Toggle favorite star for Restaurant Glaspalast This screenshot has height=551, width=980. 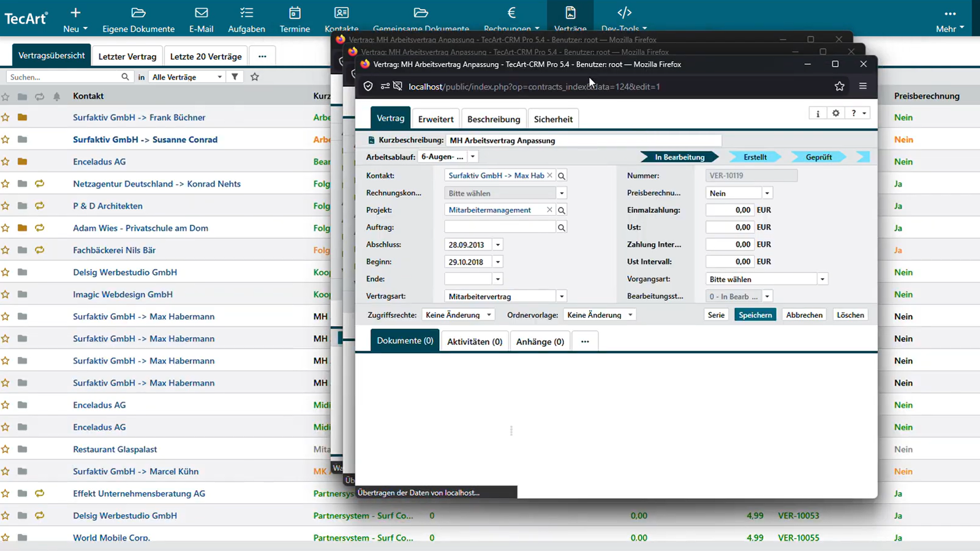point(6,449)
